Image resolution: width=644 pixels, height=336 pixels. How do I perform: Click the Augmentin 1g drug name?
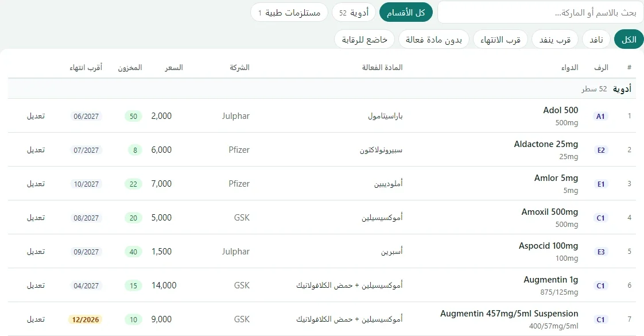[551, 280]
